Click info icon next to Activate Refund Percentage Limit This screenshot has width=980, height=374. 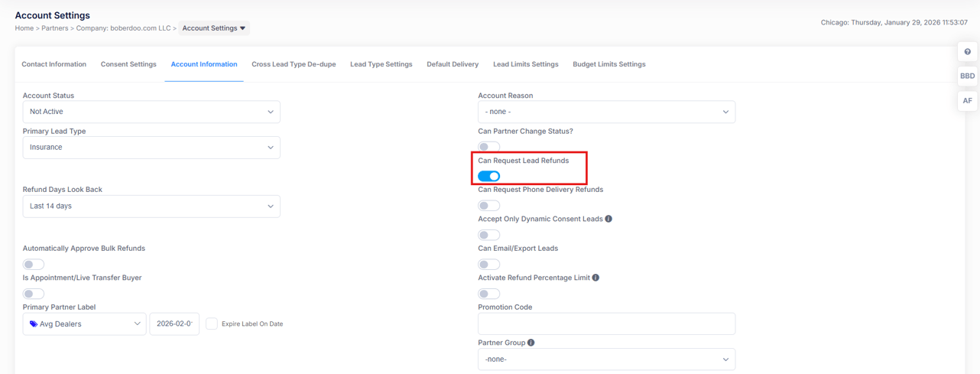[x=595, y=278]
